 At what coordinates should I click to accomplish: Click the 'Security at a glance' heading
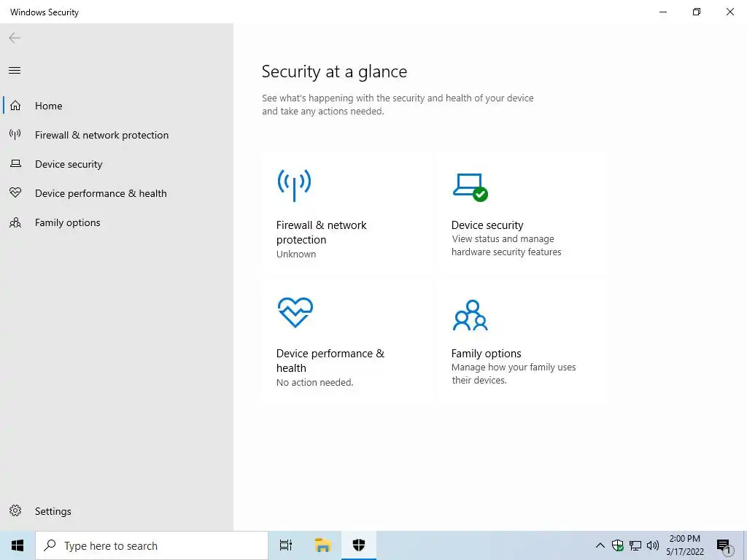(334, 71)
